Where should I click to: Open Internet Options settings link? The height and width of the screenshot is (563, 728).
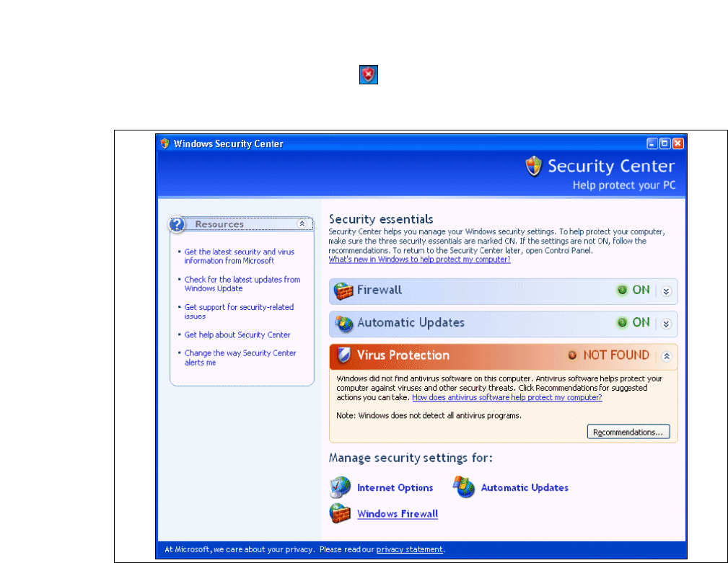395,488
